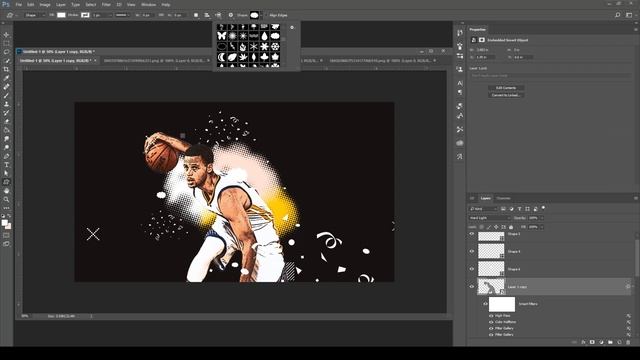Switch to the Channels tab

point(503,198)
